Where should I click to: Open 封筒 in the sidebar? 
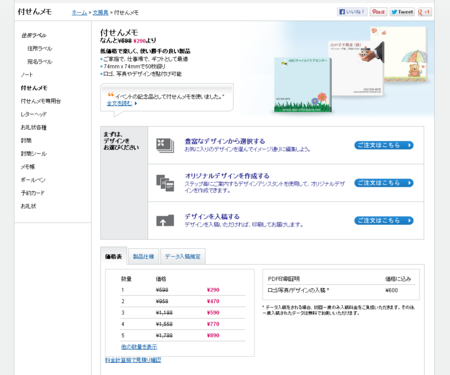[x=26, y=140]
